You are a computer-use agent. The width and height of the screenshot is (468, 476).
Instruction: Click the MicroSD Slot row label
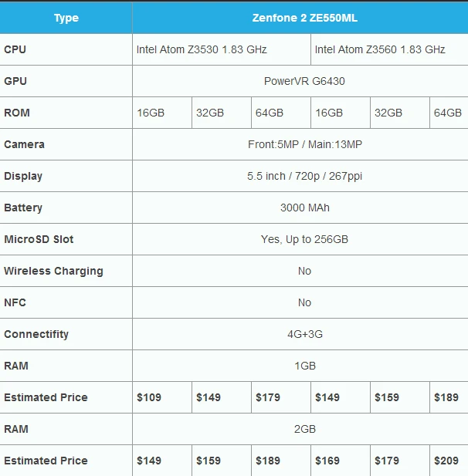coord(39,239)
